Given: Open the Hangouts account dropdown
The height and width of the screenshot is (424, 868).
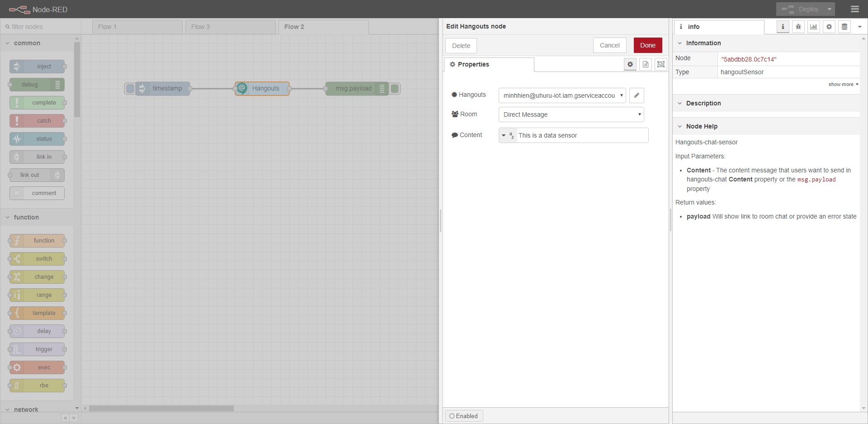Looking at the screenshot, I should pyautogui.click(x=562, y=95).
